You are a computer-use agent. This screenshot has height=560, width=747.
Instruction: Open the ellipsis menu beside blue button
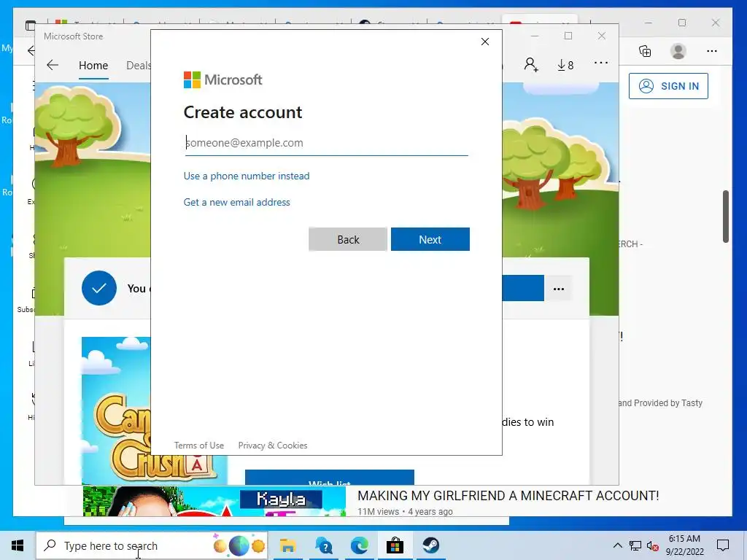pyautogui.click(x=558, y=289)
